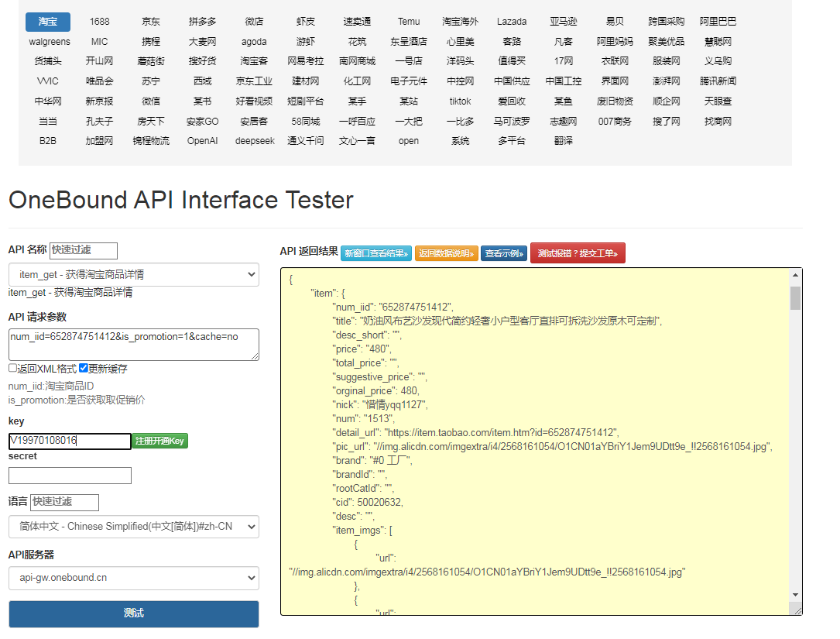The image size is (840, 639).
Task: Select the walgreens platform link
Action: pyautogui.click(x=50, y=41)
